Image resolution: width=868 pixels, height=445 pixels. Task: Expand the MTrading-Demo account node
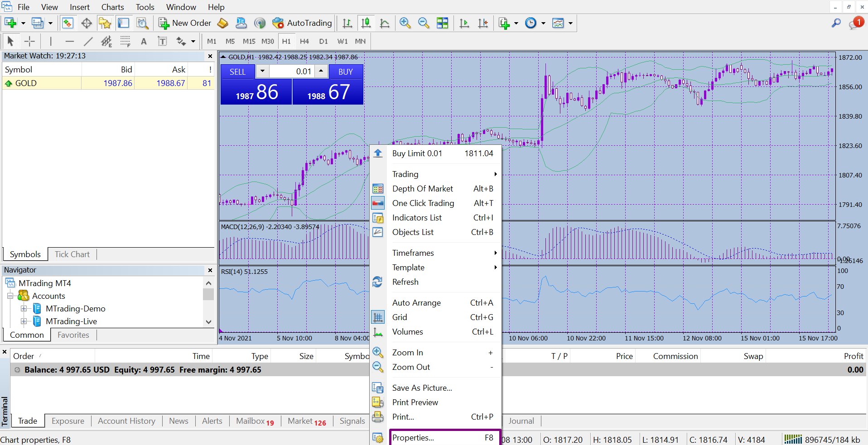(x=24, y=309)
